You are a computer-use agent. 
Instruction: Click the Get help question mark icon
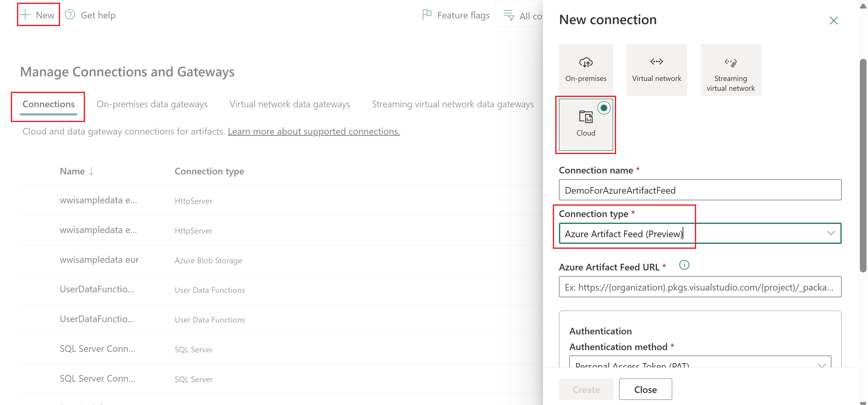(x=70, y=15)
